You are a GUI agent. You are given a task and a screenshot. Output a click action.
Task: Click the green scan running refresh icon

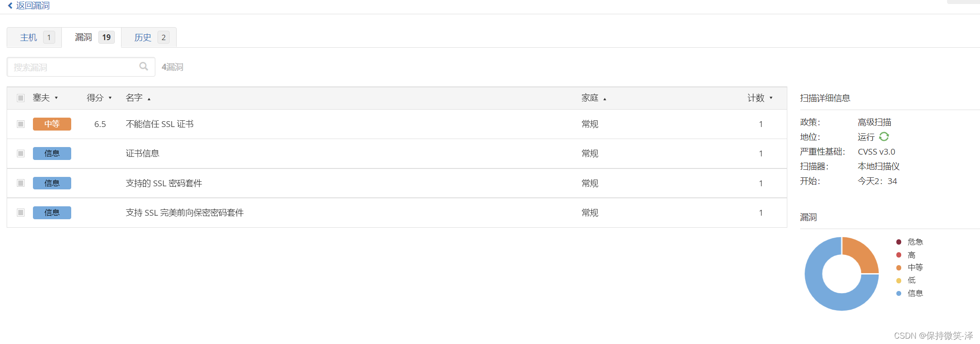[x=884, y=137]
